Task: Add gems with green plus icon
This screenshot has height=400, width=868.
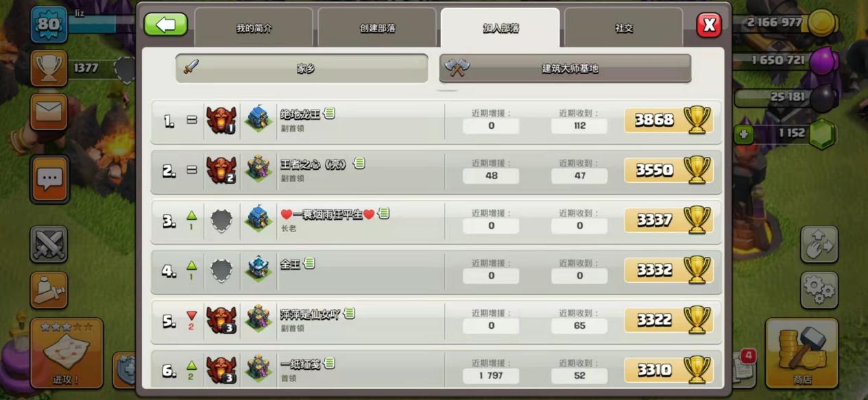Action: point(743,134)
